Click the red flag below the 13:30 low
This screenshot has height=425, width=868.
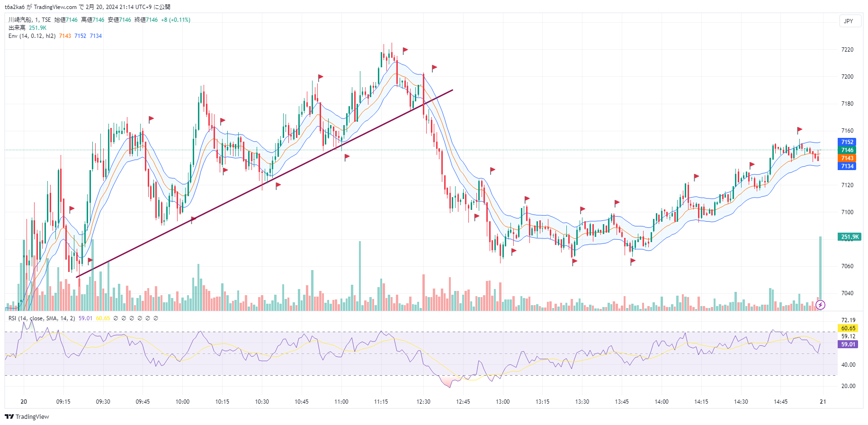[x=574, y=262]
